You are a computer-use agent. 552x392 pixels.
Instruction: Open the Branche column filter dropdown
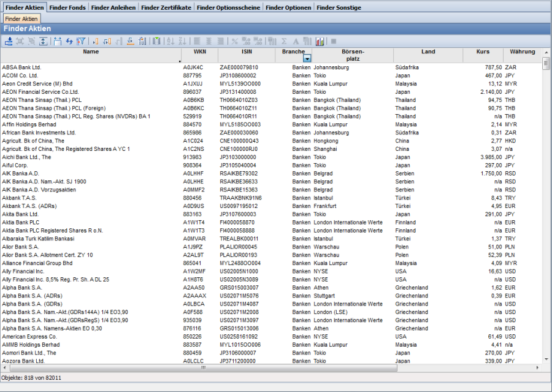307,58
